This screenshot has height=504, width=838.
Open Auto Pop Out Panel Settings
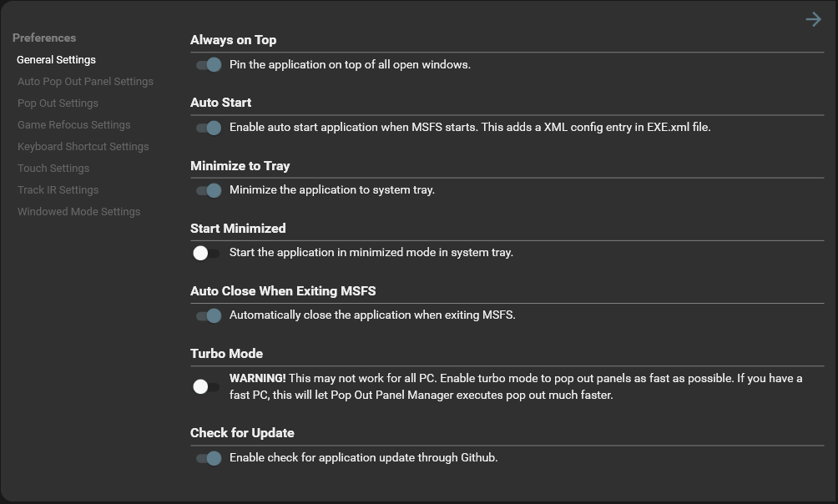[85, 82]
